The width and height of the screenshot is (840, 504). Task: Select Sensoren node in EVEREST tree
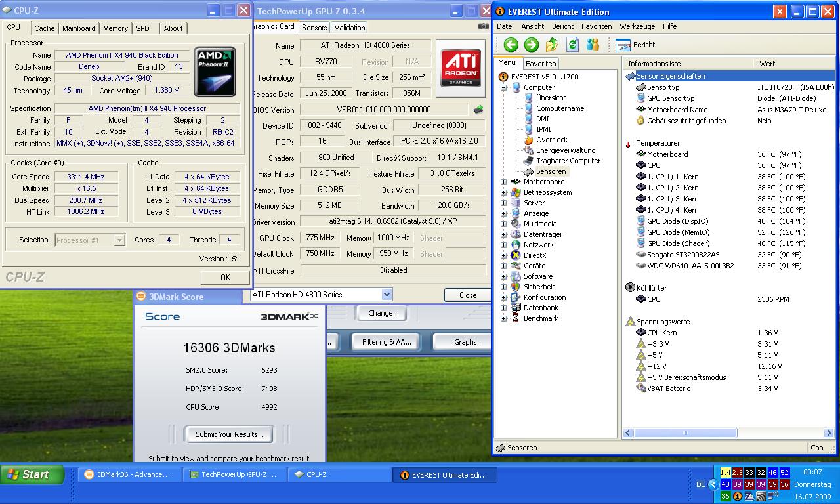(x=545, y=171)
